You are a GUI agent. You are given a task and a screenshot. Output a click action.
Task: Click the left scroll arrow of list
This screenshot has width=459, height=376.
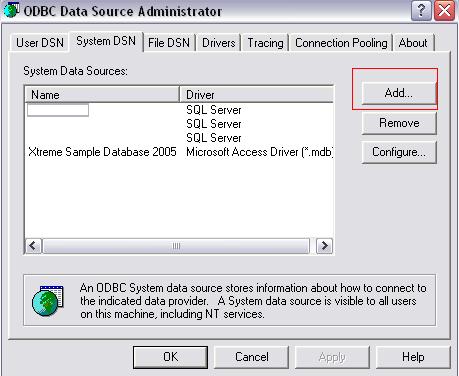pyautogui.click(x=33, y=246)
